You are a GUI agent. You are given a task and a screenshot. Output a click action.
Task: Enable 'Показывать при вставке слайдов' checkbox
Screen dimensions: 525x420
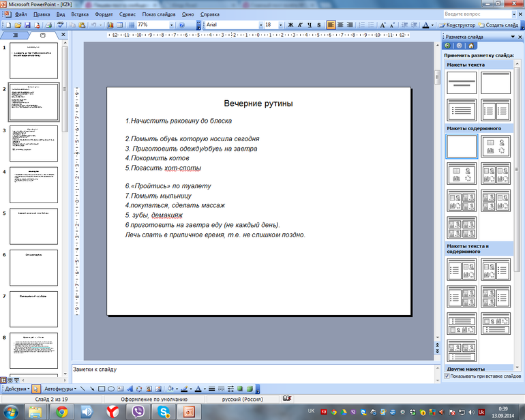[x=447, y=376]
